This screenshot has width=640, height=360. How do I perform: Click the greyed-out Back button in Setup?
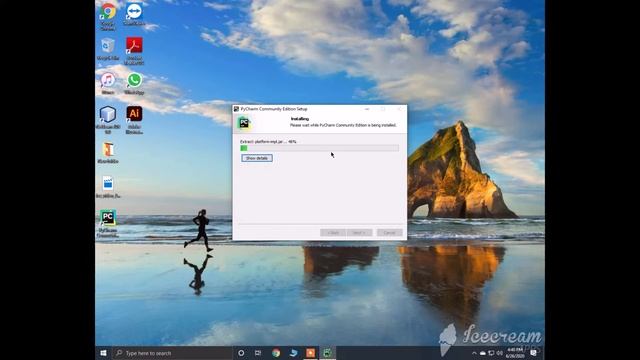pos(333,233)
